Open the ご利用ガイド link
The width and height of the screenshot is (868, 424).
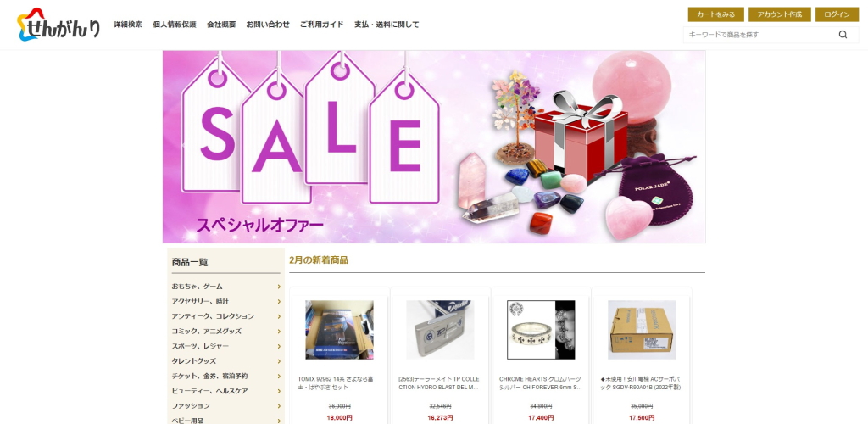point(321,25)
